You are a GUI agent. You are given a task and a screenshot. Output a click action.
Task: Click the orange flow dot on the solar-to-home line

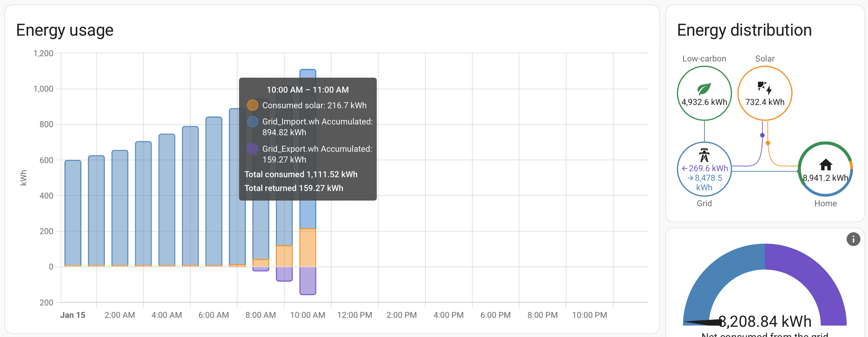769,143
